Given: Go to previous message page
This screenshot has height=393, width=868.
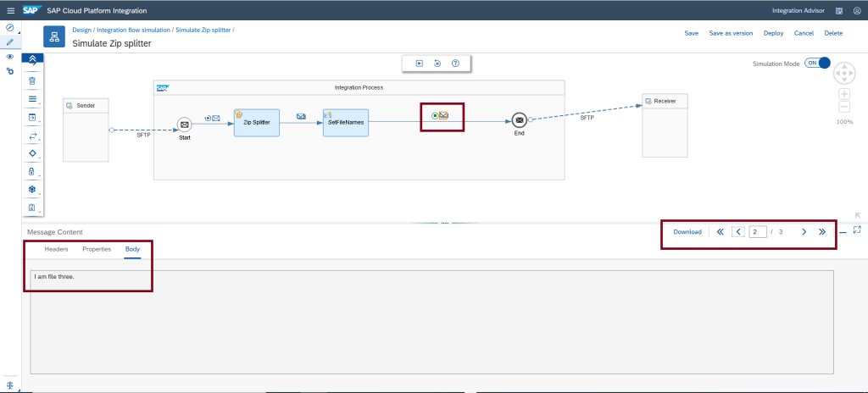Looking at the screenshot, I should click(x=738, y=232).
